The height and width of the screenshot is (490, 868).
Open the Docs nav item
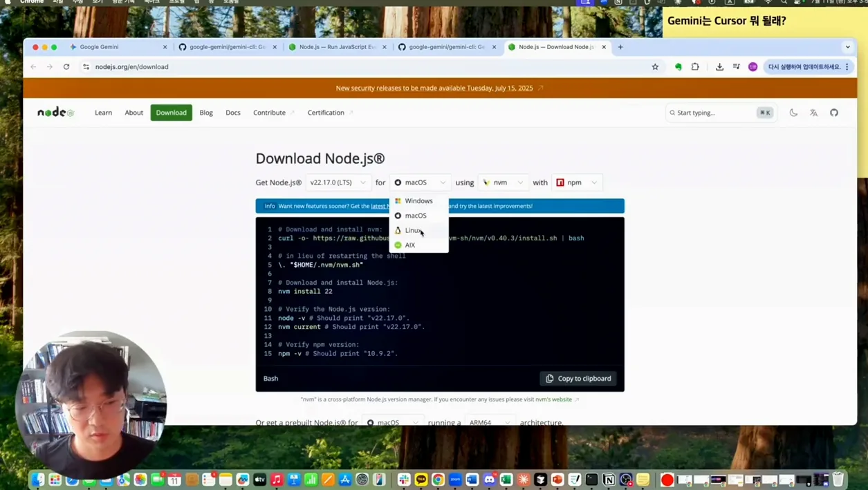(233, 113)
